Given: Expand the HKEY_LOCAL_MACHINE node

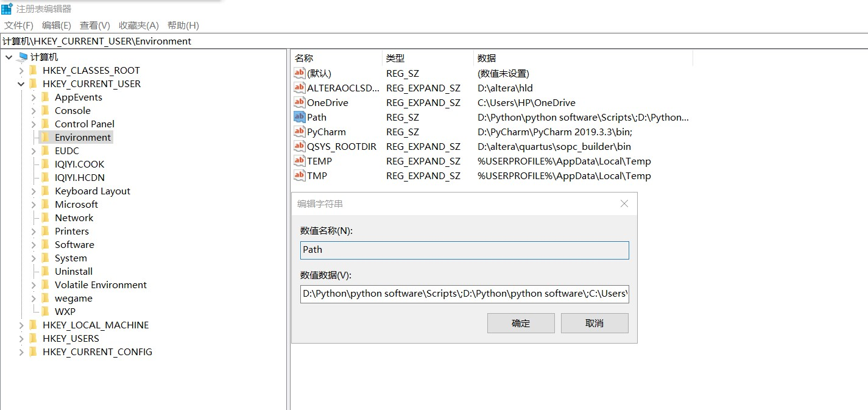Looking at the screenshot, I should click(21, 325).
